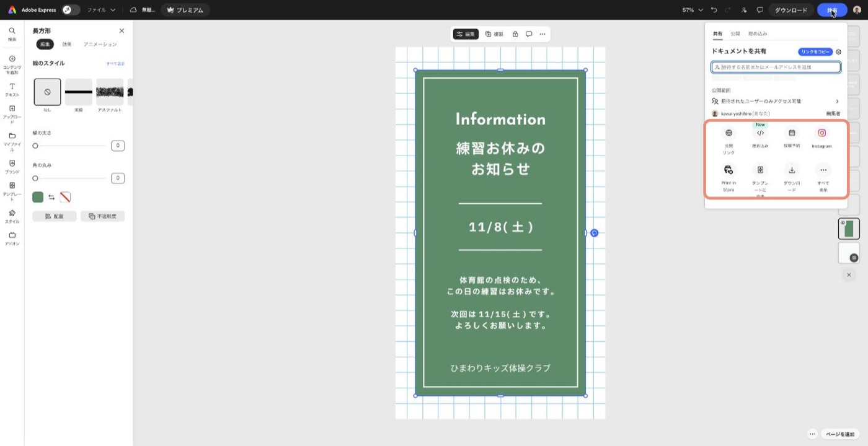This screenshot has height=446, width=868.
Task: Switch to the 効果 tab
Action: (67, 45)
